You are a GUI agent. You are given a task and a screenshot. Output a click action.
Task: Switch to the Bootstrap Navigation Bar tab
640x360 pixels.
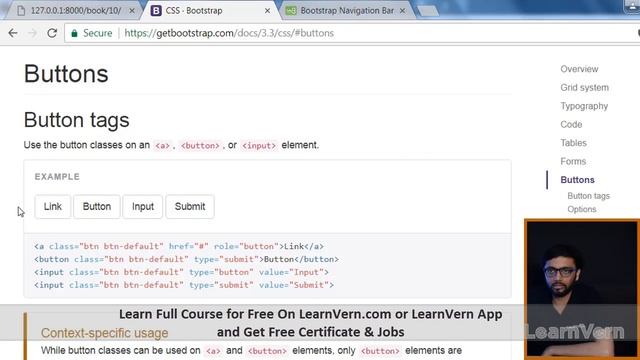click(347, 11)
